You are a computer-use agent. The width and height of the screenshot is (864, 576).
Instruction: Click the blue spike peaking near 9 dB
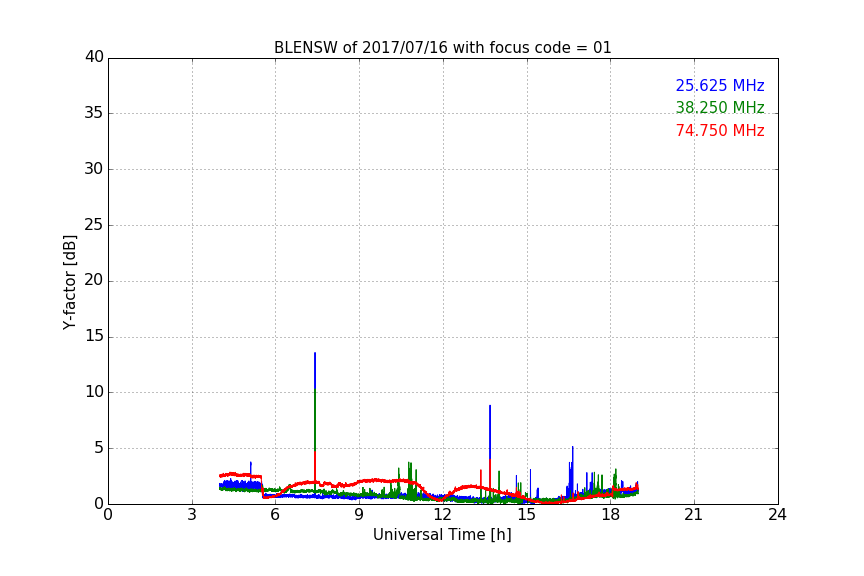tap(490, 432)
